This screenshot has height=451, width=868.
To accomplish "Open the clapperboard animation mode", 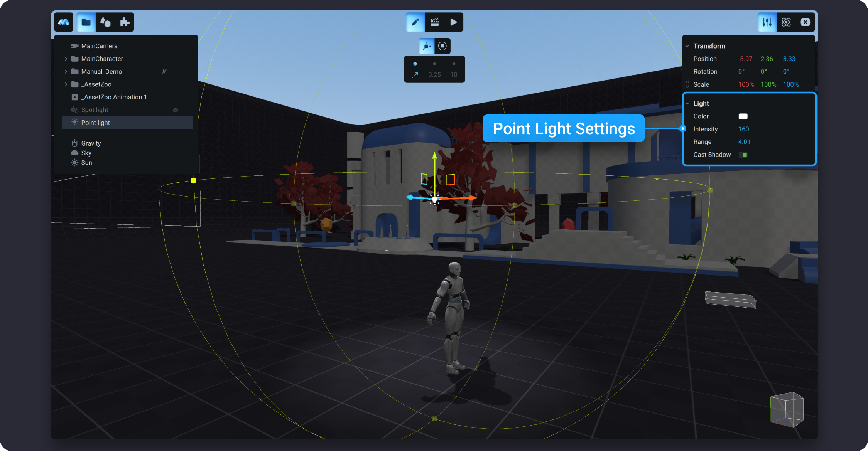I will coord(435,22).
